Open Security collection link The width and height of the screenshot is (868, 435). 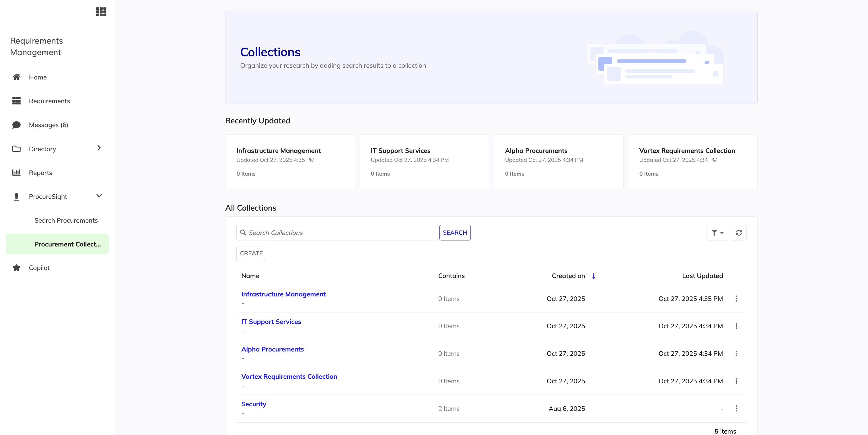254,404
